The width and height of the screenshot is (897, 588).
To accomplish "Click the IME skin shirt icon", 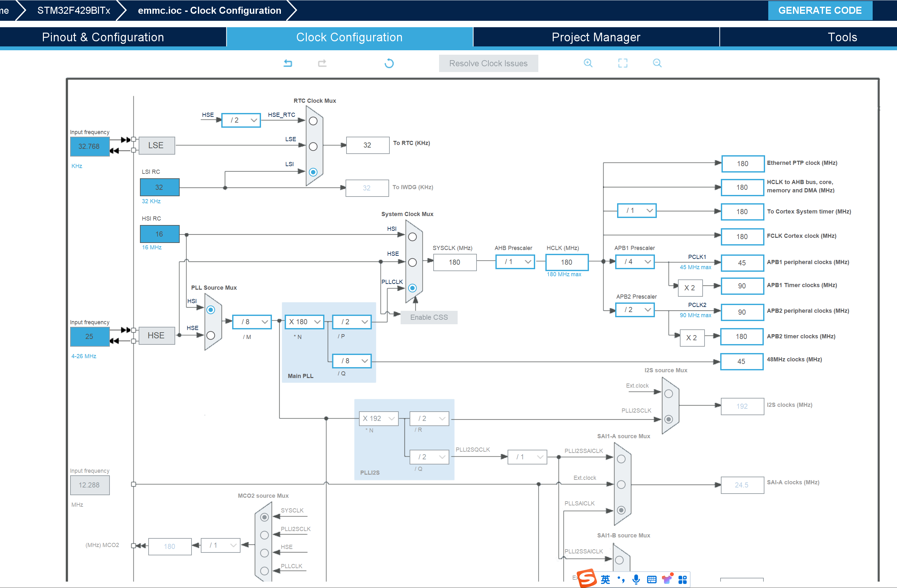I will 667,579.
